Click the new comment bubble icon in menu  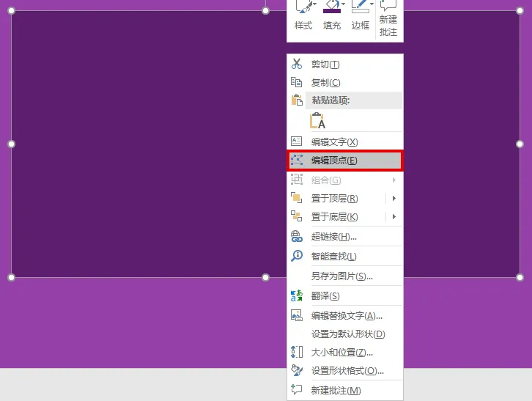(297, 389)
